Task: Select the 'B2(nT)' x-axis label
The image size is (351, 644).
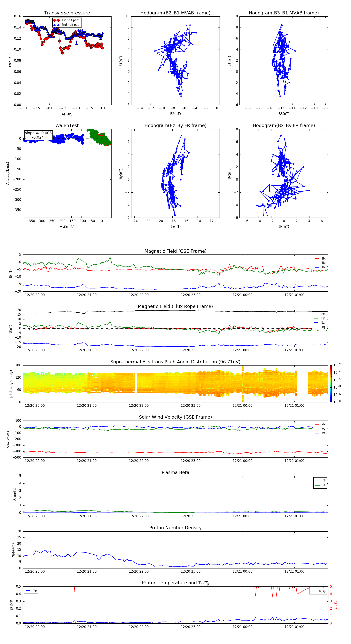Action: point(175,114)
